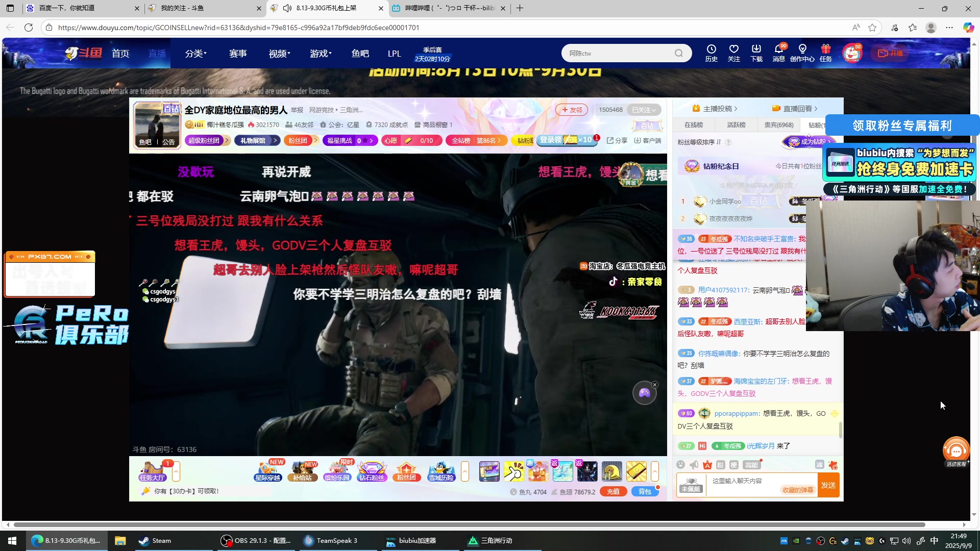980x551 pixels.
Task: Select the gold bar gift
Action: pyautogui.click(x=636, y=471)
